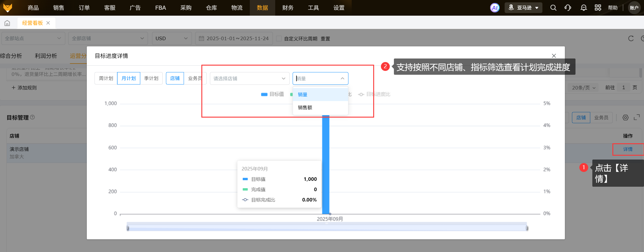The image size is (644, 252).
Task: Switch 目标管理 panel to 业务员
Action: pyautogui.click(x=601, y=118)
